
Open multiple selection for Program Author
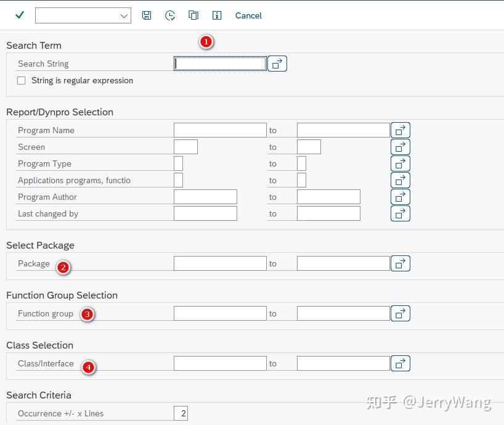(400, 196)
